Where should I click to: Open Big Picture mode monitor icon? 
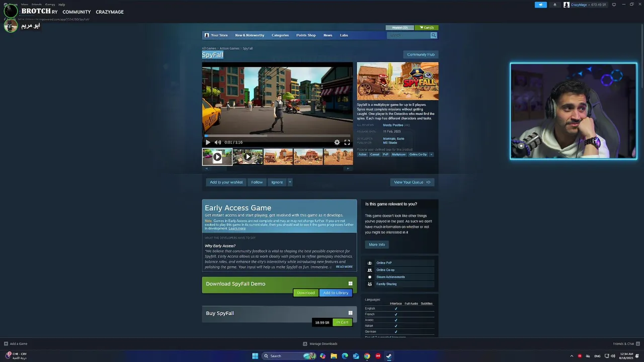pos(614,5)
